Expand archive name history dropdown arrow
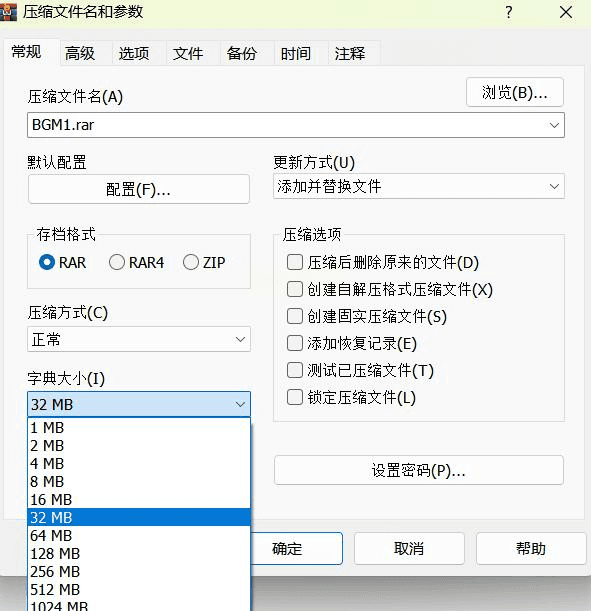The width and height of the screenshot is (591, 611). [x=554, y=125]
